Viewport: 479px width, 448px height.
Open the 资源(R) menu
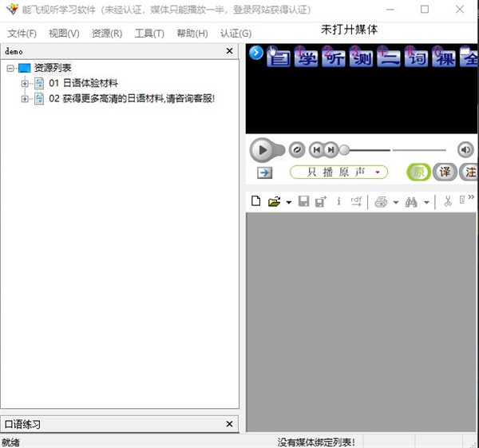[106, 34]
